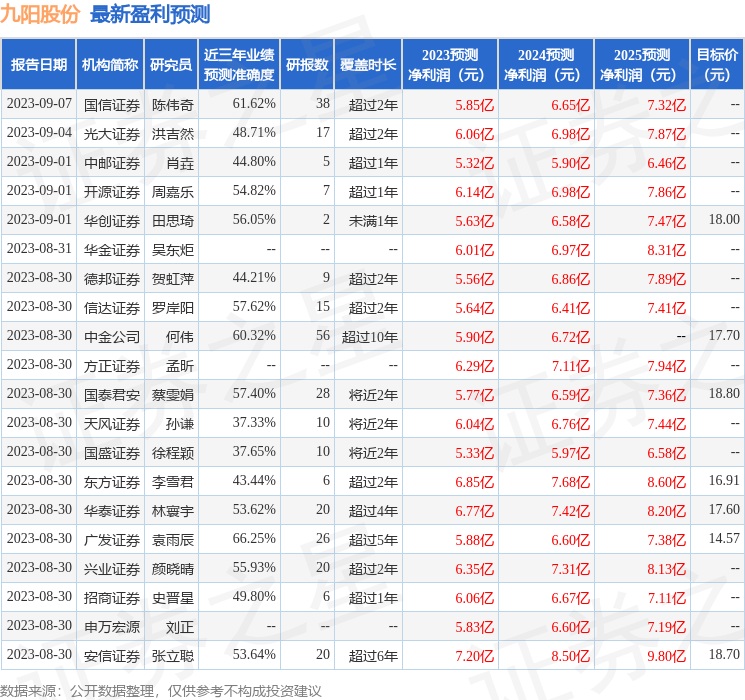The width and height of the screenshot is (745, 700).
Task: Select the 机构简称 column header
Action: pos(110,65)
